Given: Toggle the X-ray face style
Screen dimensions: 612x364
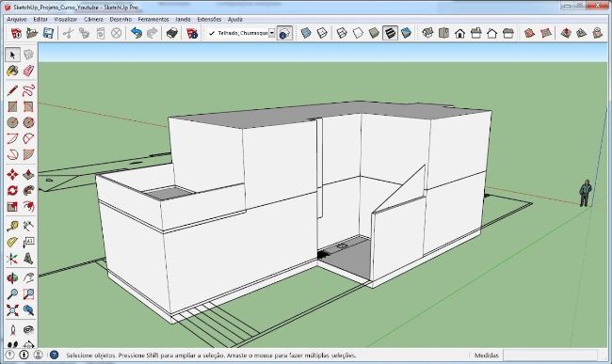Looking at the screenshot, I should [306, 33].
